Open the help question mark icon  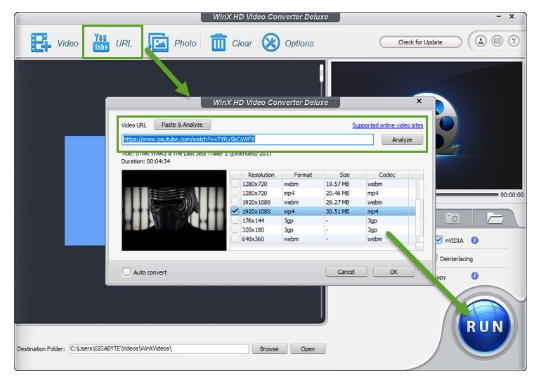click(513, 41)
